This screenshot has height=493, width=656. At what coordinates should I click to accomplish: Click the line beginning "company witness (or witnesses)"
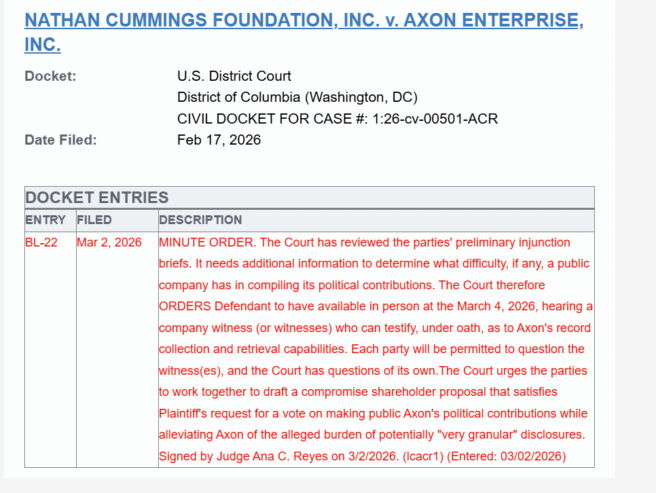(x=375, y=328)
